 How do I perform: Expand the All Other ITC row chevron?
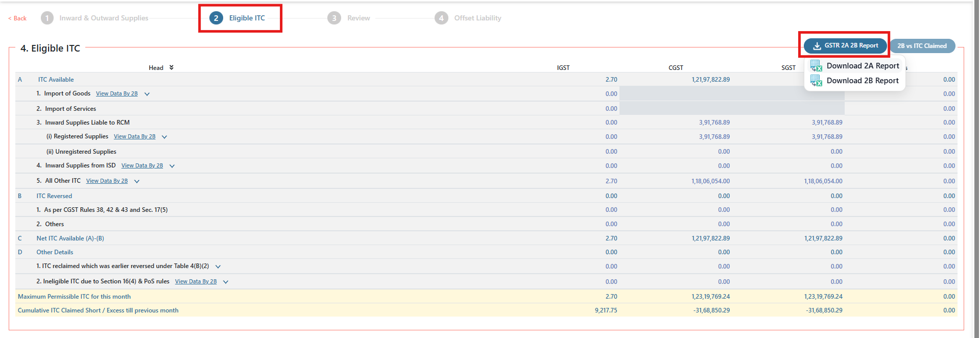pyautogui.click(x=137, y=181)
